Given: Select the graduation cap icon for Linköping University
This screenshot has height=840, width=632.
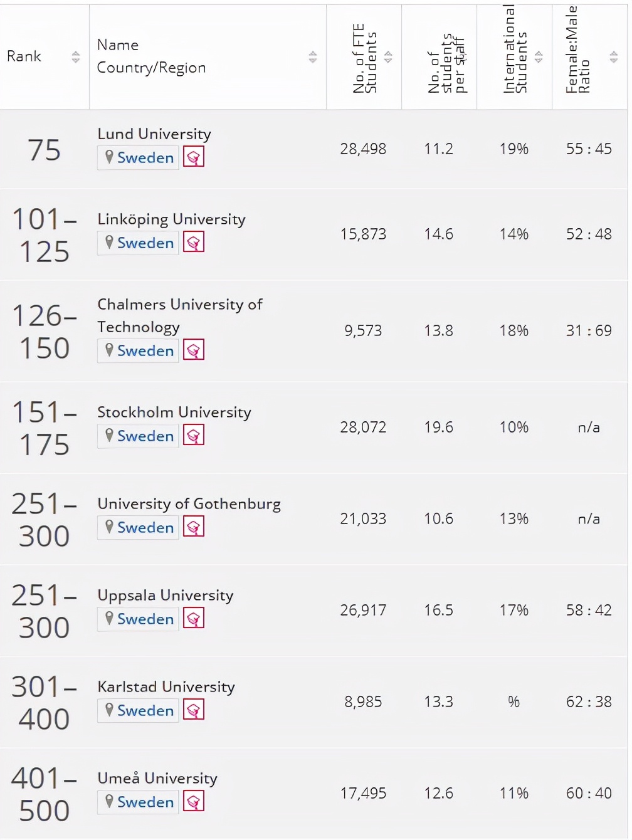Looking at the screenshot, I should [193, 241].
